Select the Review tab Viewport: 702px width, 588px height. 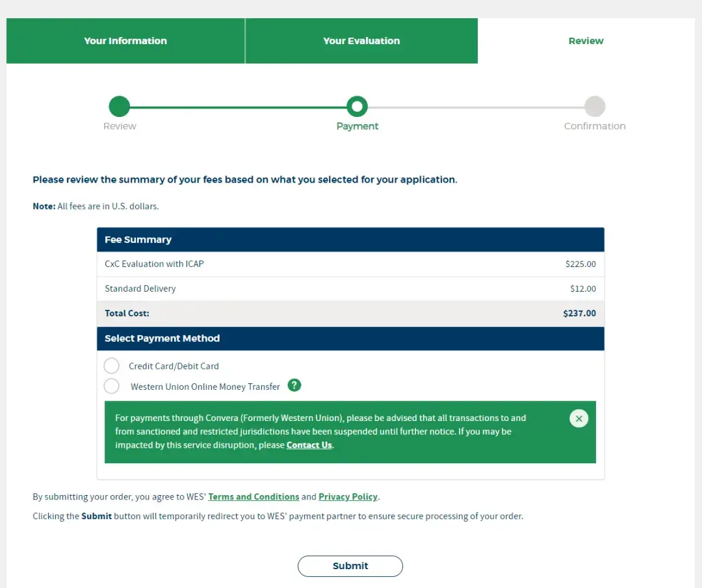pyautogui.click(x=586, y=41)
